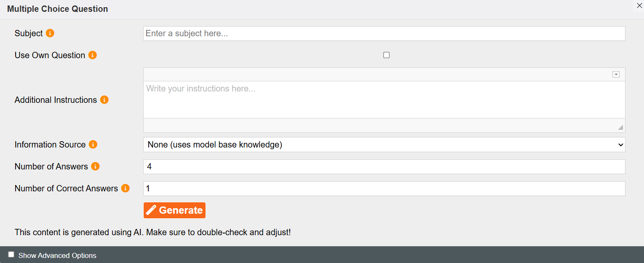Click the Generate button
The height and width of the screenshot is (263, 644).
coord(174,210)
